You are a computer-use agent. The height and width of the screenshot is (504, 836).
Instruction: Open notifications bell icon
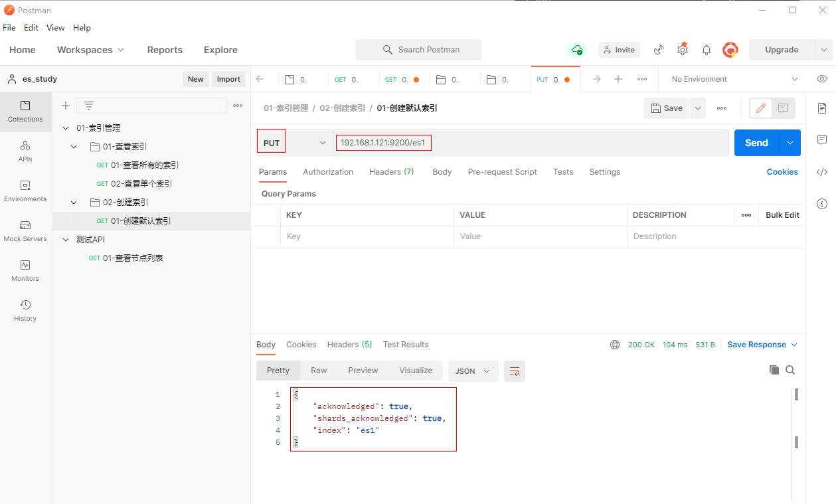coord(707,50)
